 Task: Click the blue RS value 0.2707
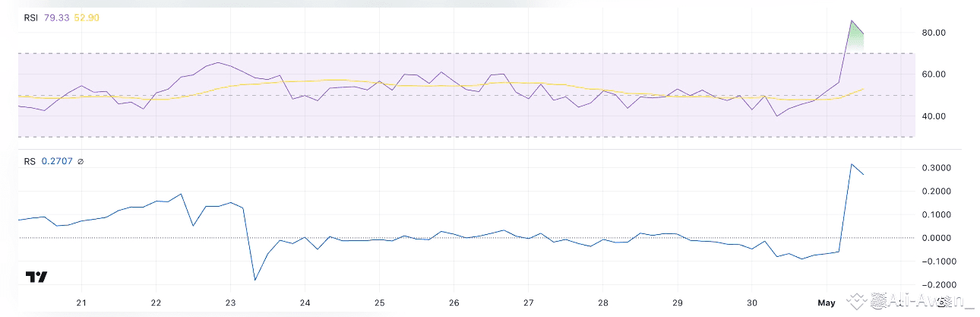tap(57, 161)
